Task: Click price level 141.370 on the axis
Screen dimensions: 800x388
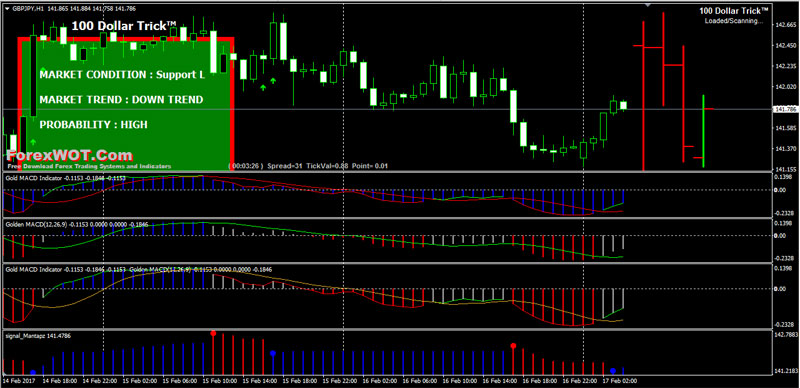Action: [786, 149]
